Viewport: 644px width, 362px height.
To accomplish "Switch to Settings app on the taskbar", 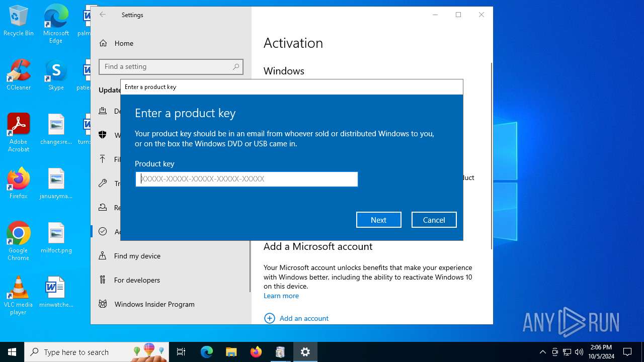I will pos(305,352).
